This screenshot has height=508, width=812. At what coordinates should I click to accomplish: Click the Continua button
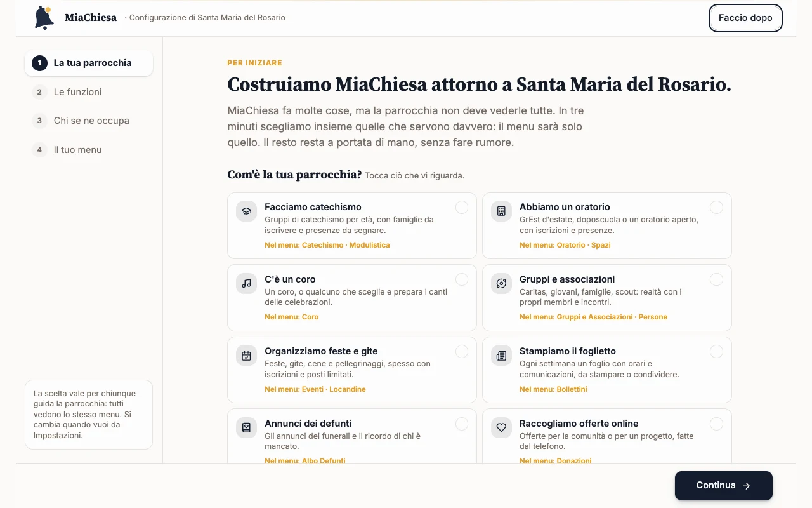tap(723, 485)
